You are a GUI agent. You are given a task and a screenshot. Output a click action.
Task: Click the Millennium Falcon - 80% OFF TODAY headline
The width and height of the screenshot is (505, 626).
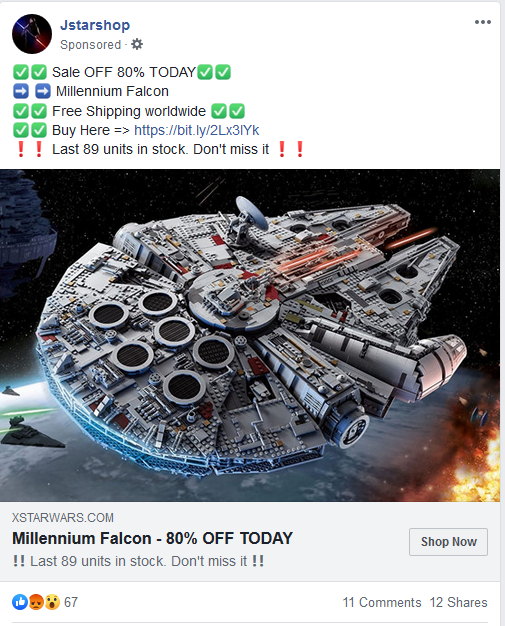(152, 538)
